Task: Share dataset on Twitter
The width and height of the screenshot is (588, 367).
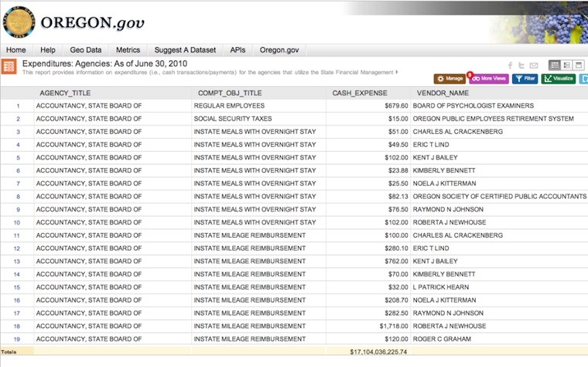Action: [x=521, y=66]
